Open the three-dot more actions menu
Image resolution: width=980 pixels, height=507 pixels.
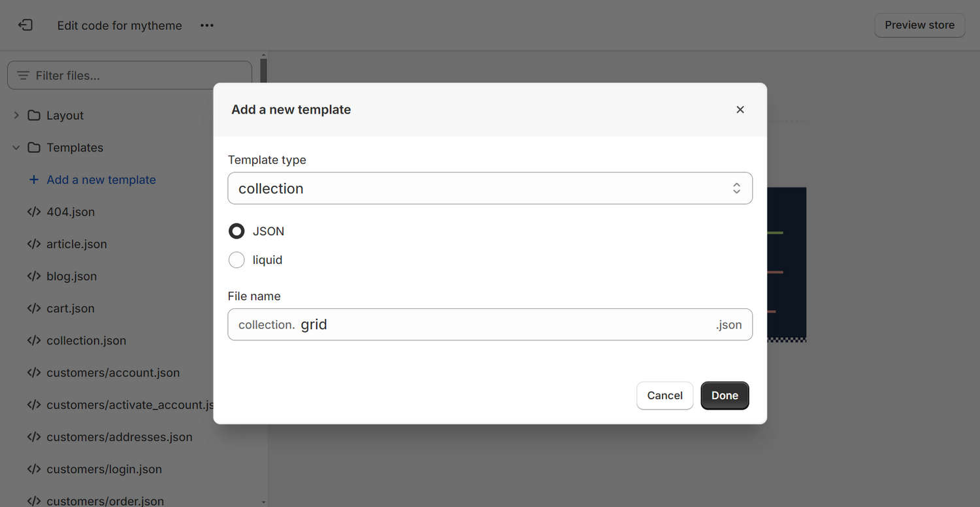click(x=207, y=25)
